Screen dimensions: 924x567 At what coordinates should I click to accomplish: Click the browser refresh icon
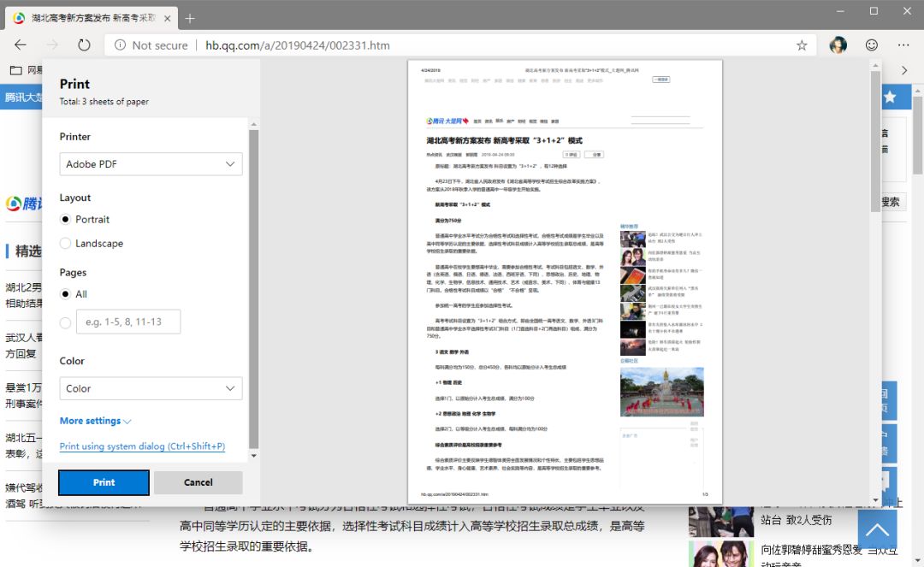coord(84,45)
